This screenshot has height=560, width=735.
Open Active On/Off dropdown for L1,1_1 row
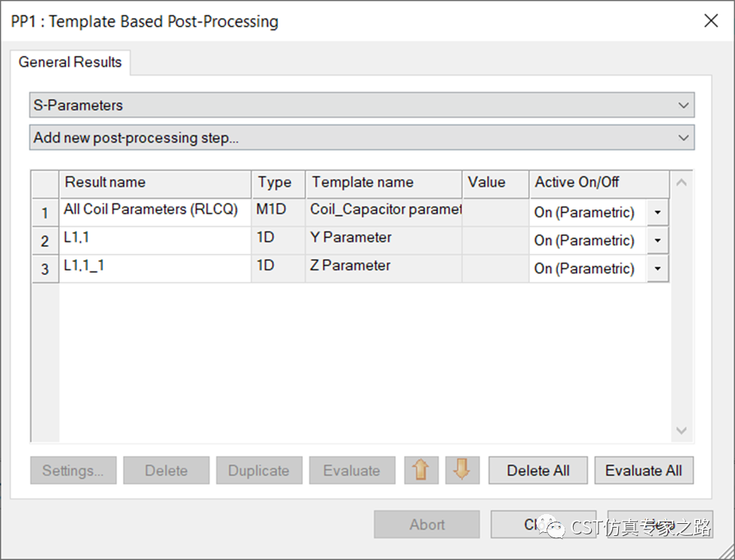pyautogui.click(x=657, y=268)
